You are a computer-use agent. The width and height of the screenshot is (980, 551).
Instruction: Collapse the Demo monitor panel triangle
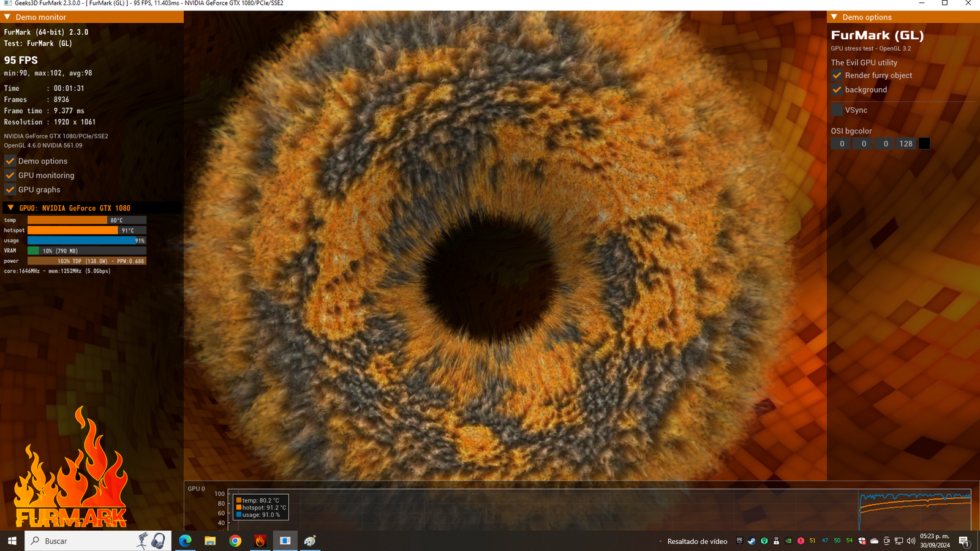tap(7, 17)
